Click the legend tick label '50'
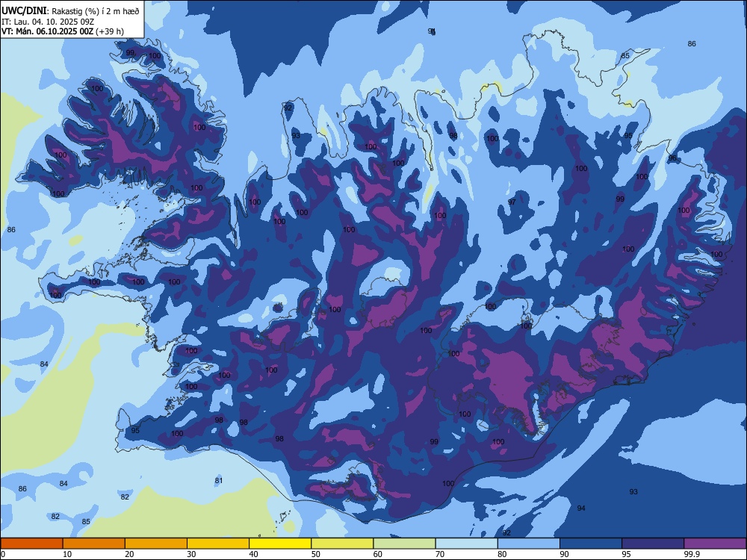Viewport: 747px width, 560px height. click(x=316, y=554)
